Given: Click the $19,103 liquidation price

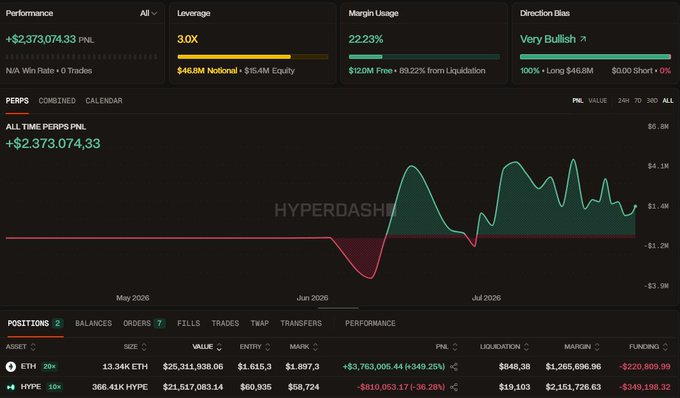Looking at the screenshot, I should (514, 387).
